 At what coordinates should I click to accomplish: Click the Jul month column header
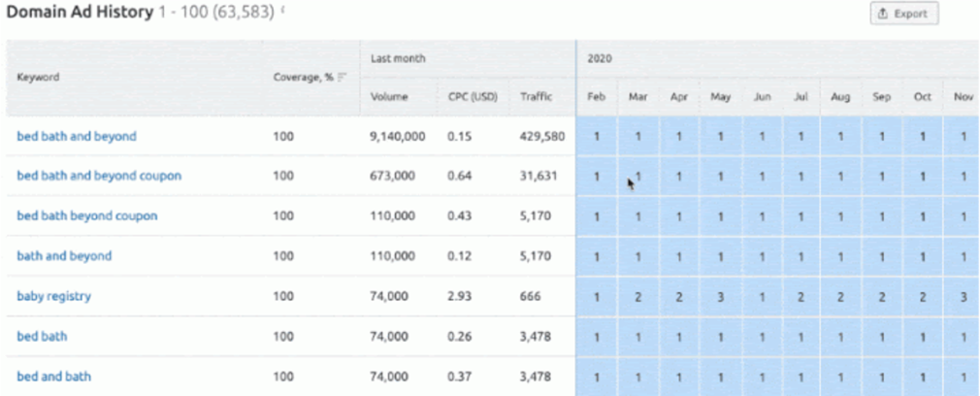[800, 97]
